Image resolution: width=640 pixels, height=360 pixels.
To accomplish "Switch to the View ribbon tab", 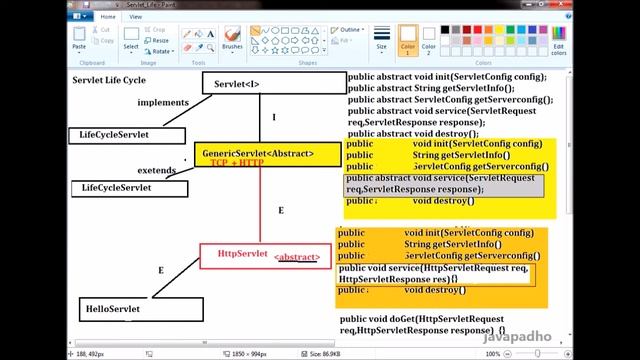I will coord(136,17).
